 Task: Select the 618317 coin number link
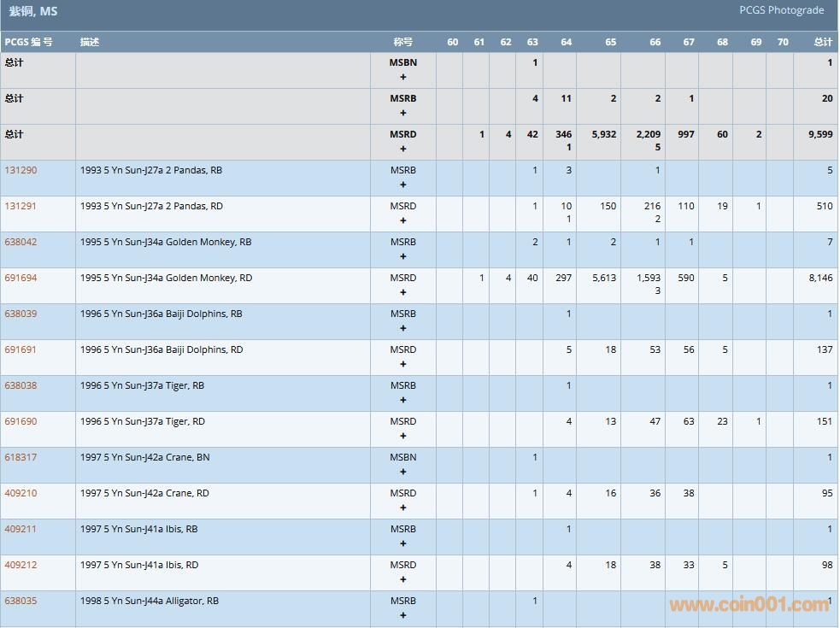(x=21, y=457)
